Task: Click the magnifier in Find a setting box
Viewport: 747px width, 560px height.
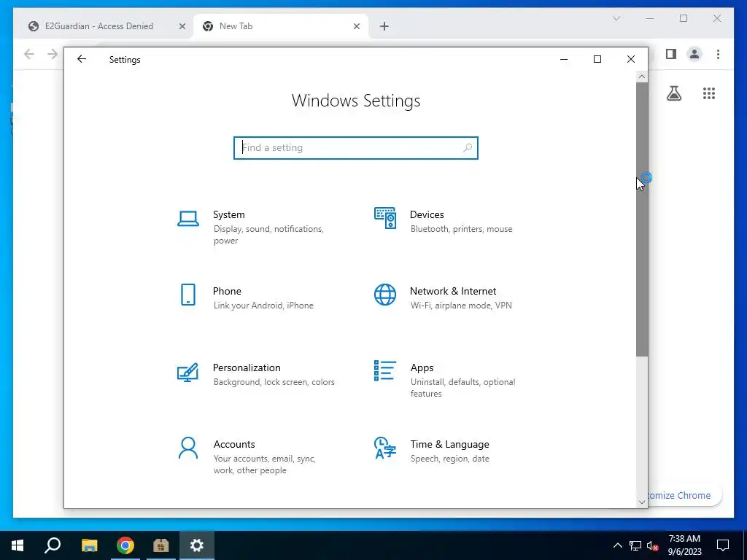Action: (468, 148)
